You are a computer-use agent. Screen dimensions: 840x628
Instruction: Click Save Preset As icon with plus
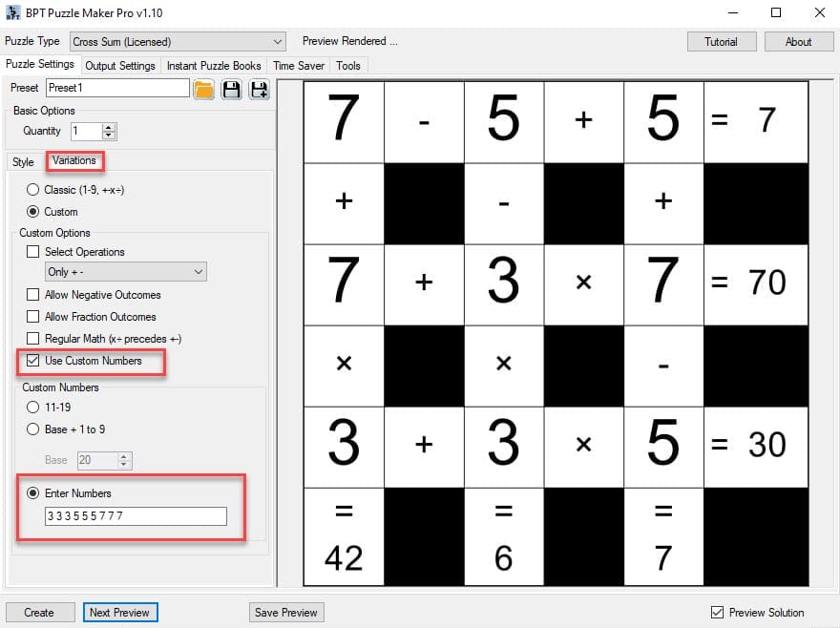pos(259,90)
